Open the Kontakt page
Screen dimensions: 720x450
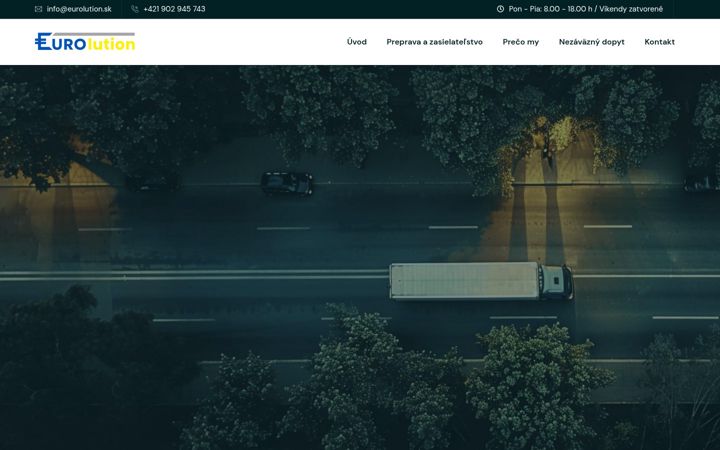(x=659, y=42)
